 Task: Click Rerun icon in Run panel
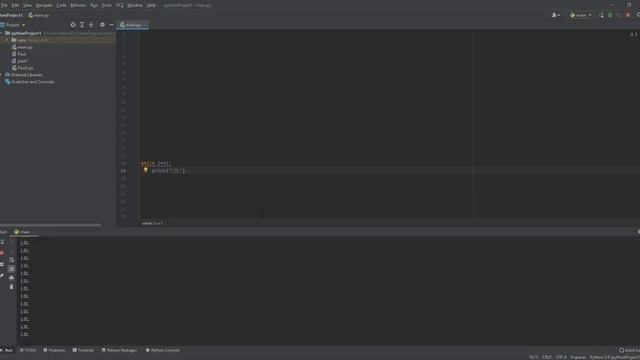(2, 242)
